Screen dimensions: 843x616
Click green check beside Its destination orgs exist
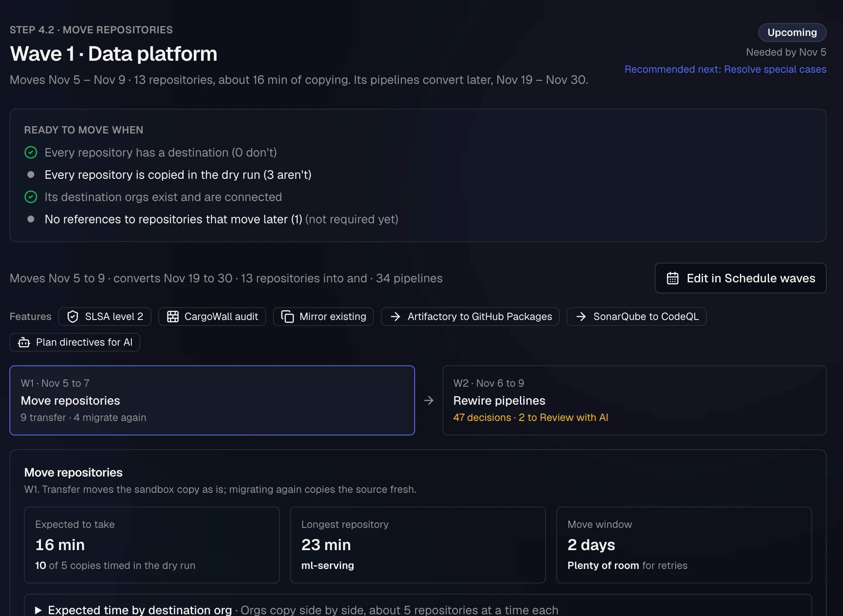31,197
